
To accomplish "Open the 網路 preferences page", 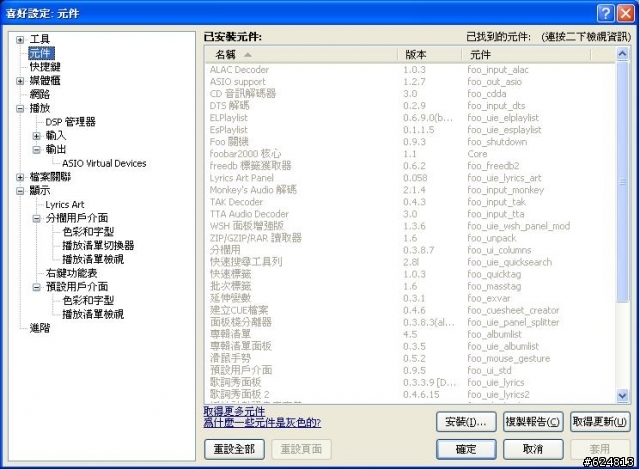I will pos(40,94).
